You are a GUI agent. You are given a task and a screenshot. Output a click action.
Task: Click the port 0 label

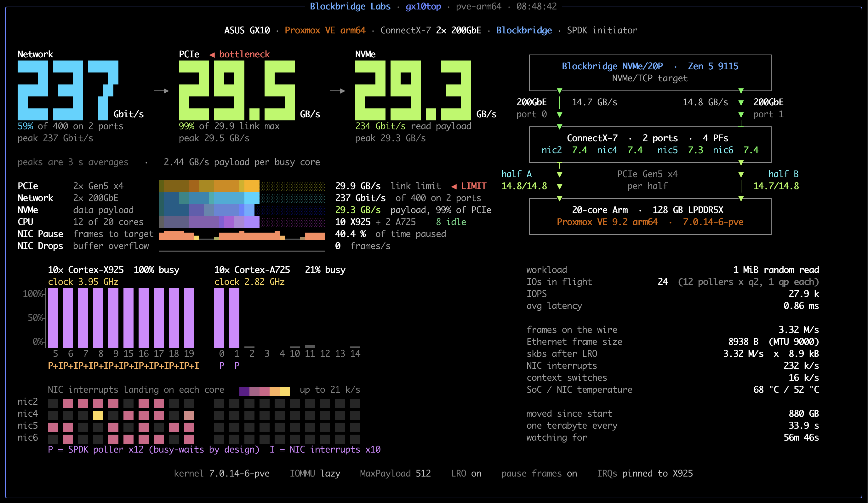tap(532, 114)
